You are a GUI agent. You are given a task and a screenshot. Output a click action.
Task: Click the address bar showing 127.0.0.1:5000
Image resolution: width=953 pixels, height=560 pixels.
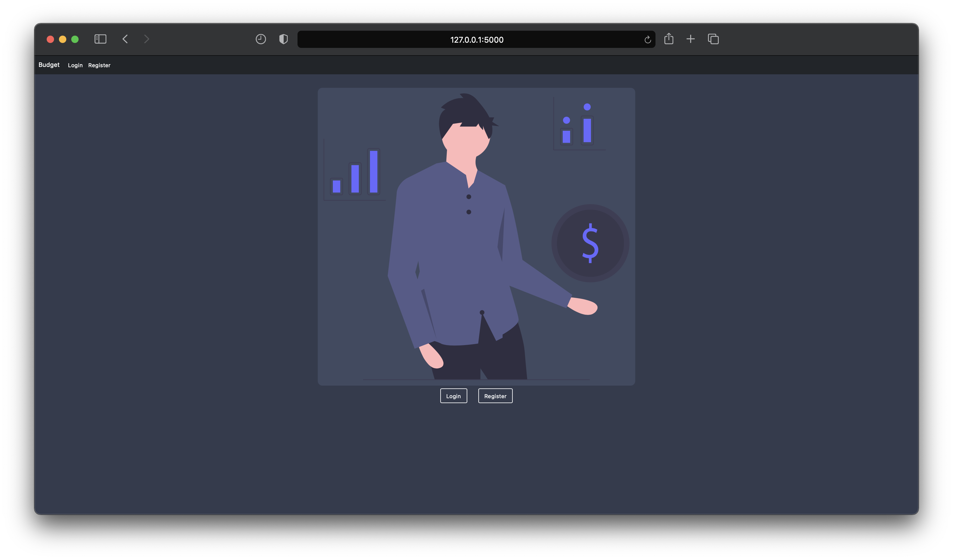click(x=476, y=40)
